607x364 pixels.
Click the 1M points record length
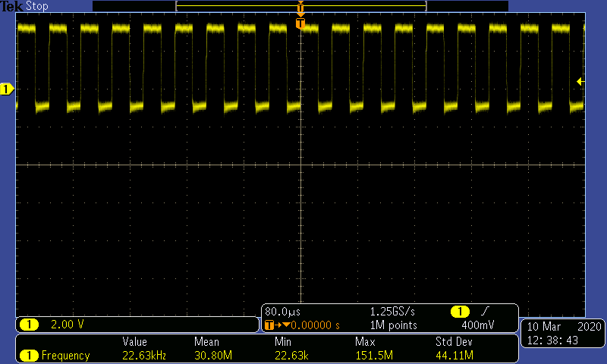tap(393, 325)
